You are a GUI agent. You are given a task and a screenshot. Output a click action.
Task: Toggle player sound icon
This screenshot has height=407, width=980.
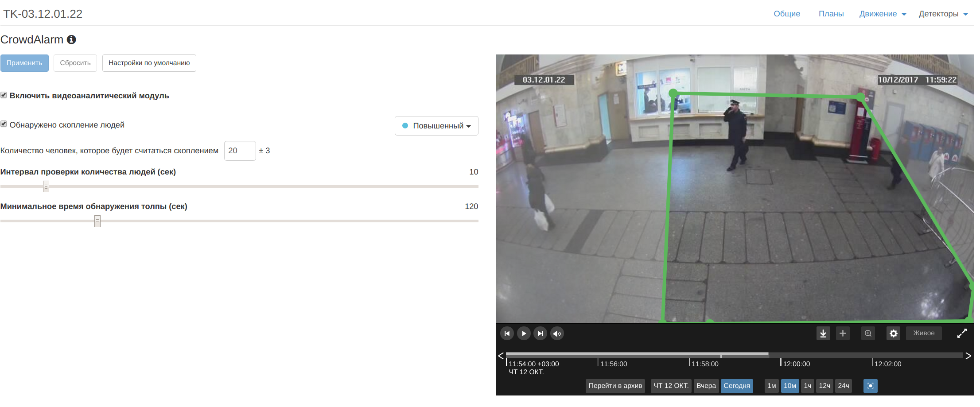557,333
